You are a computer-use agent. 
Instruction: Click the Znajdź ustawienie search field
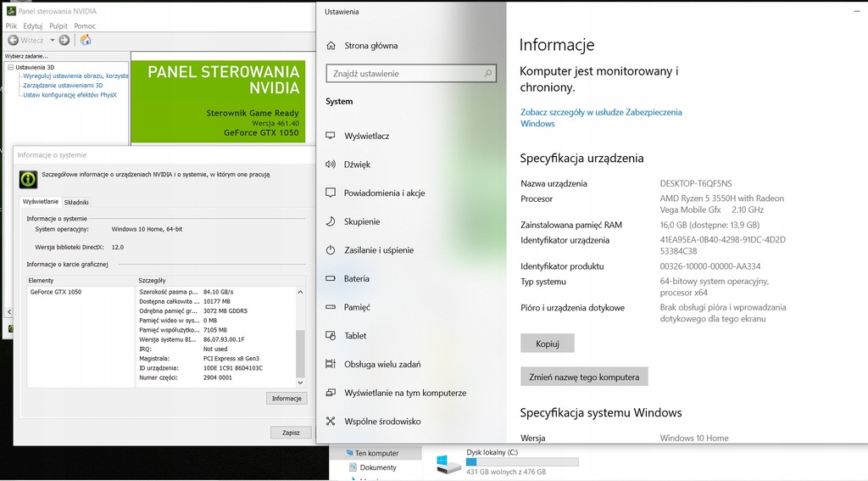point(411,73)
